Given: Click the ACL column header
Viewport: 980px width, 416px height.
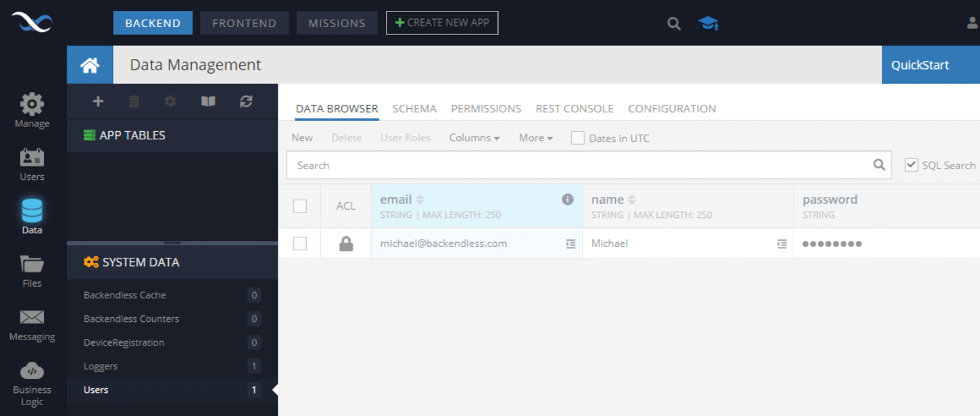Looking at the screenshot, I should click(x=346, y=206).
